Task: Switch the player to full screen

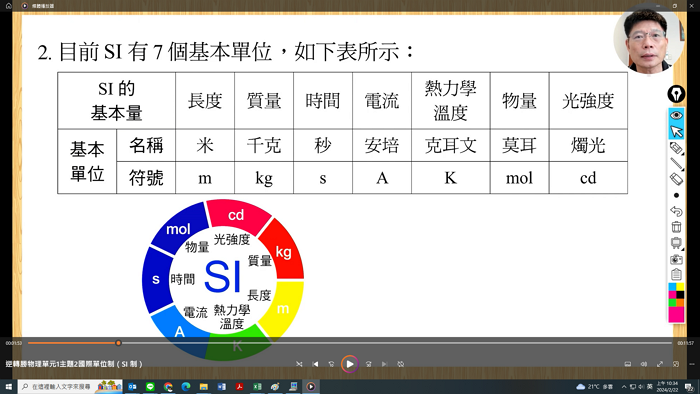Action: coord(660,364)
